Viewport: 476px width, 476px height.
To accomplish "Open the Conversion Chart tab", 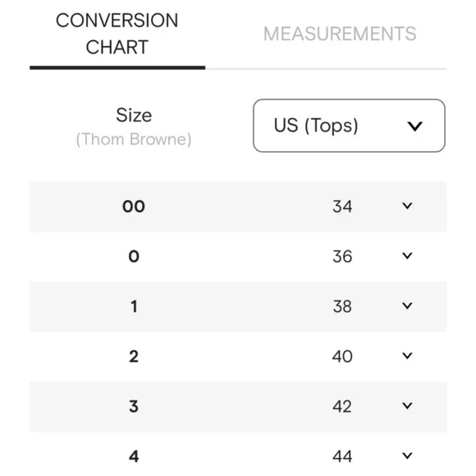I will pyautogui.click(x=117, y=34).
